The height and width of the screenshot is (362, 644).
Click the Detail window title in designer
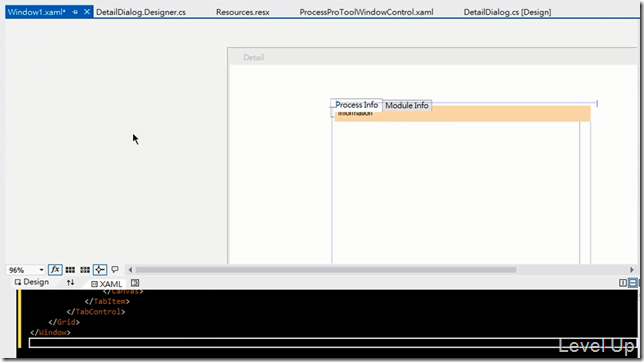[253, 58]
